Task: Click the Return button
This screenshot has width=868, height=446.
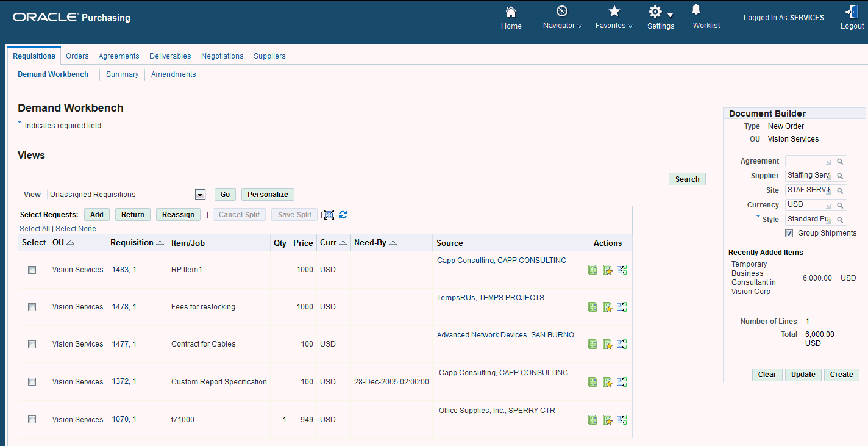Action: 133,215
